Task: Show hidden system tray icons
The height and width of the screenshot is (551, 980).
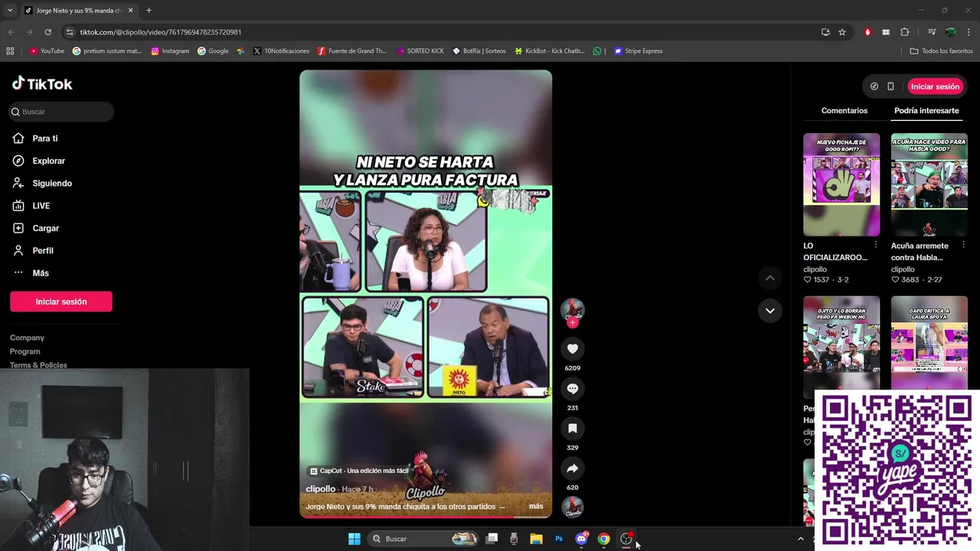Action: coord(801,539)
